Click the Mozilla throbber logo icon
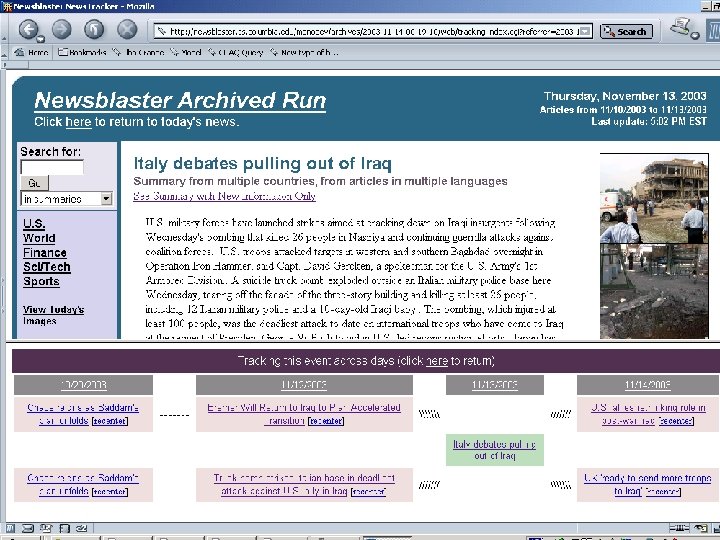 click(713, 31)
